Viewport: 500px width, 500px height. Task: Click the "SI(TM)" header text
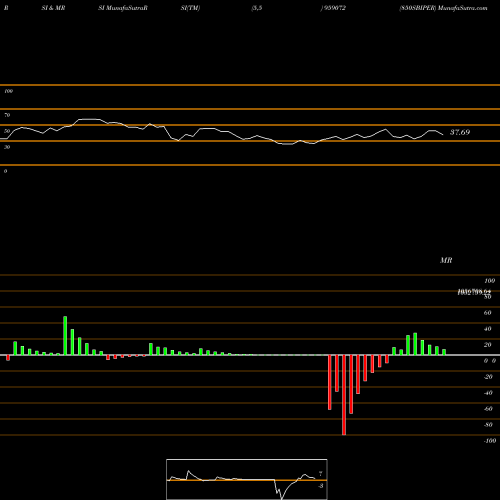coord(190,8)
